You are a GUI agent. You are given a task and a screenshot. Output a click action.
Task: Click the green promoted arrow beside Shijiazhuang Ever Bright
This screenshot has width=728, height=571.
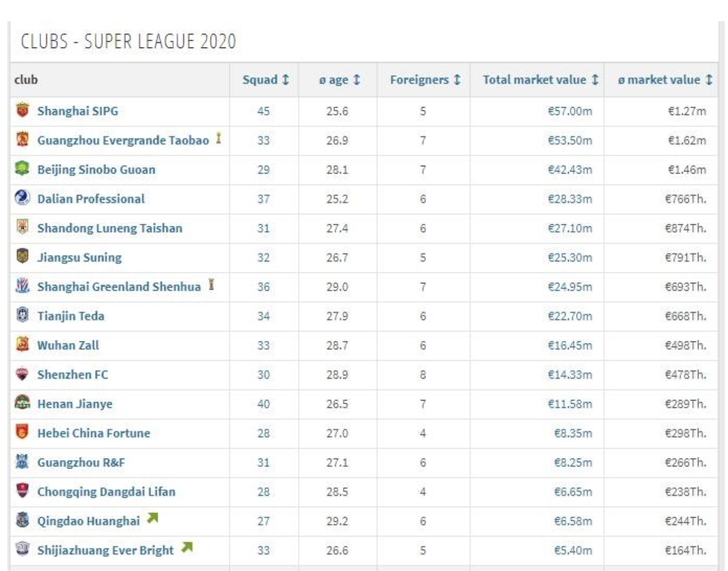[187, 548]
